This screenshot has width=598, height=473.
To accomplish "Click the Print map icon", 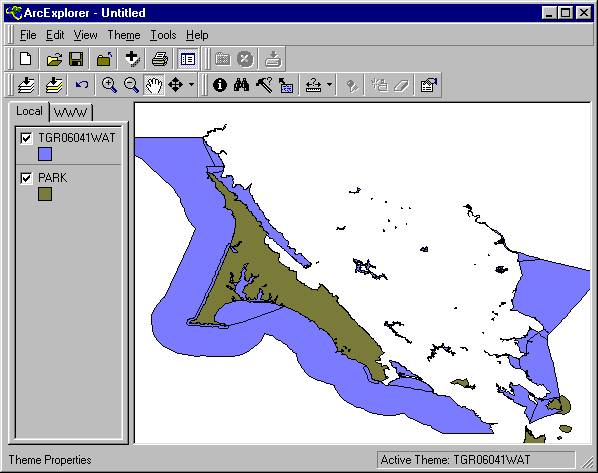I will [160, 59].
